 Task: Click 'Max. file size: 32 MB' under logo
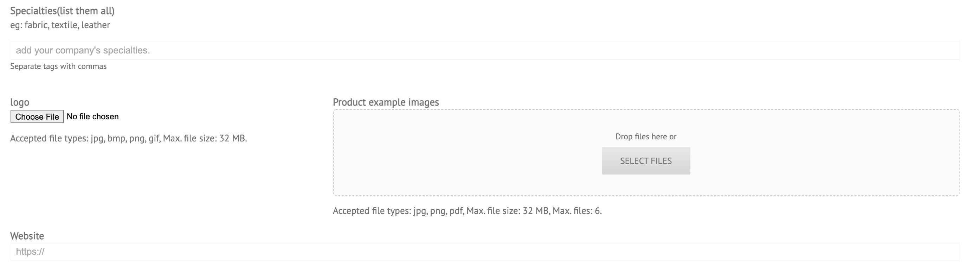[x=205, y=139]
